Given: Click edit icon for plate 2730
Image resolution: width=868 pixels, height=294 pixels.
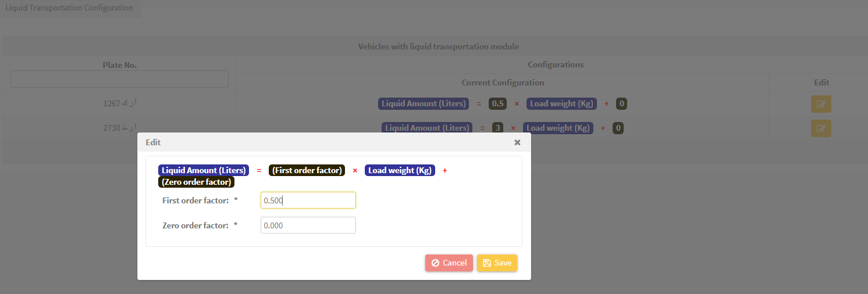Looking at the screenshot, I should pyautogui.click(x=821, y=128).
